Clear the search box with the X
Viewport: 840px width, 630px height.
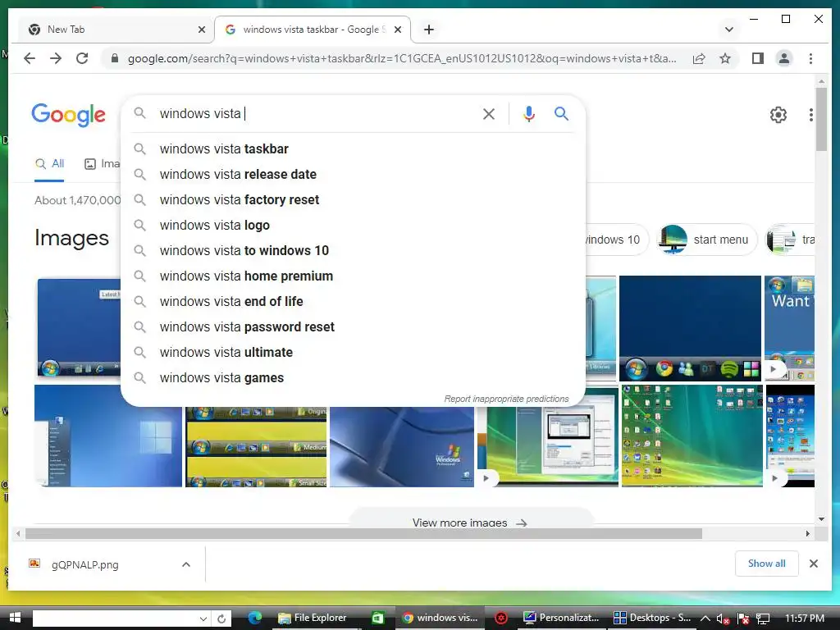[x=489, y=113]
